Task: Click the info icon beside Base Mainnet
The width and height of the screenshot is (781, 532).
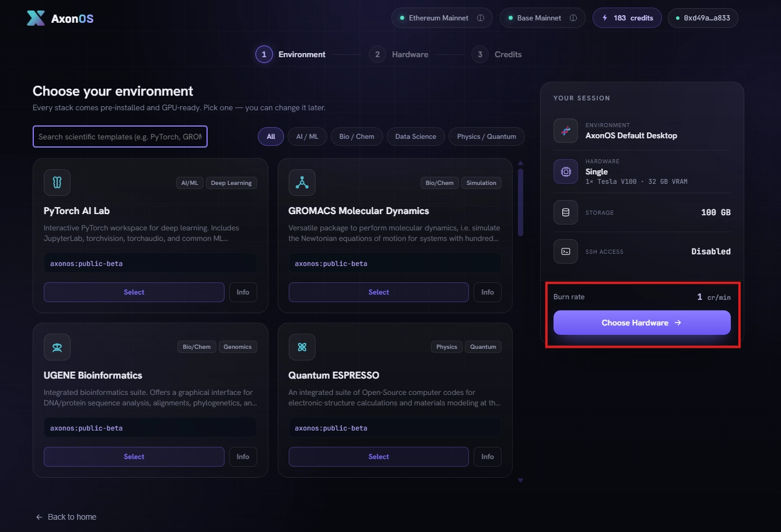Action: (x=573, y=18)
